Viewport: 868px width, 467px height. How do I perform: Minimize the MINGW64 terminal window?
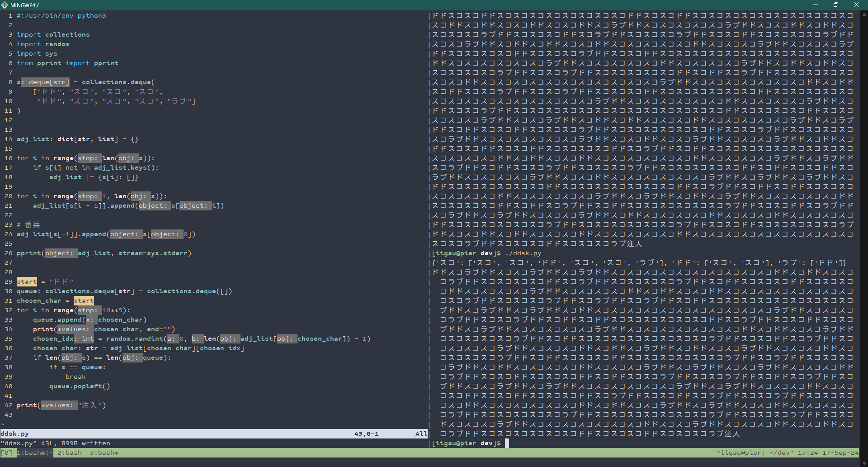click(x=815, y=5)
